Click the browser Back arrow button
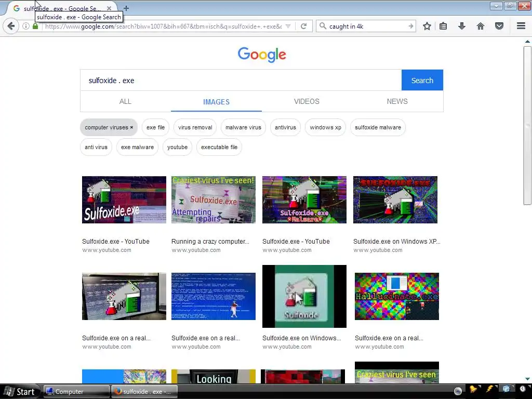The width and height of the screenshot is (532, 399). (x=11, y=26)
